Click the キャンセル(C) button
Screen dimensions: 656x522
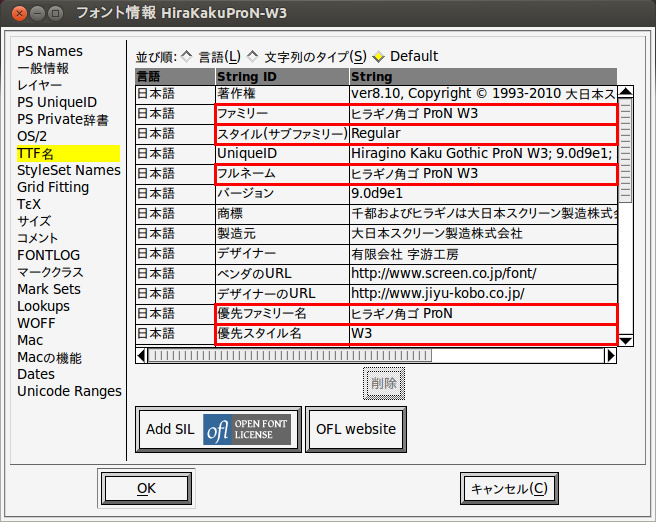509,488
